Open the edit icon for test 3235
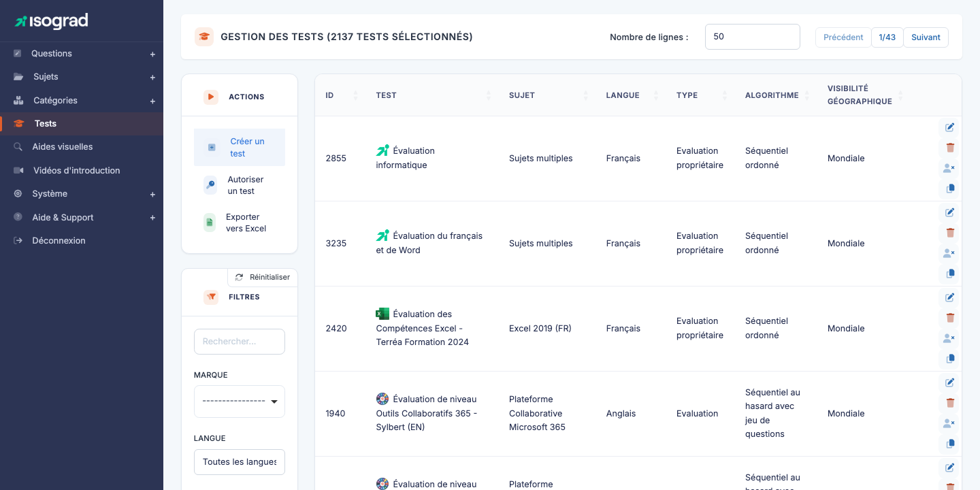980x490 pixels. (x=950, y=212)
